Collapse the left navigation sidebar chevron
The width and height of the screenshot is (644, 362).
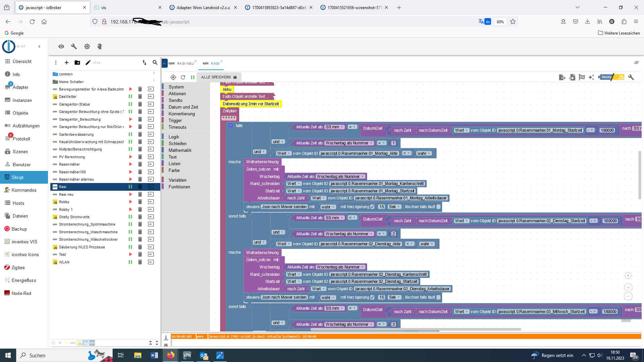(39, 47)
